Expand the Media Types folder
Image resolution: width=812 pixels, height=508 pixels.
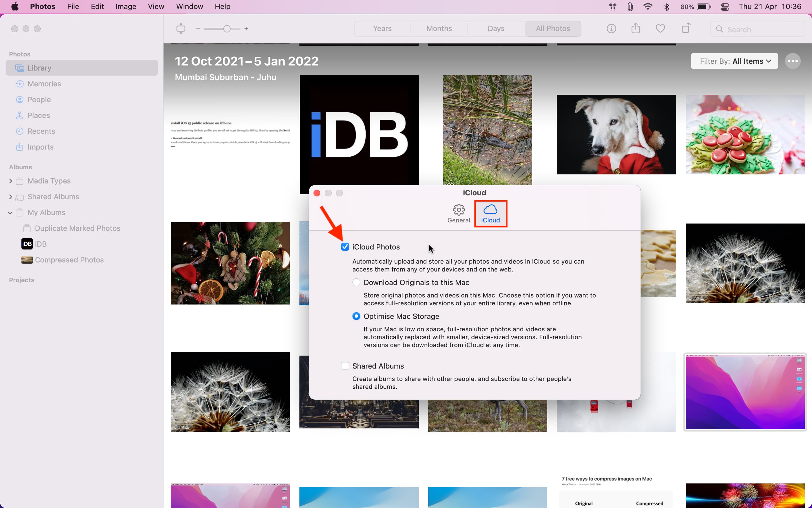pyautogui.click(x=10, y=181)
